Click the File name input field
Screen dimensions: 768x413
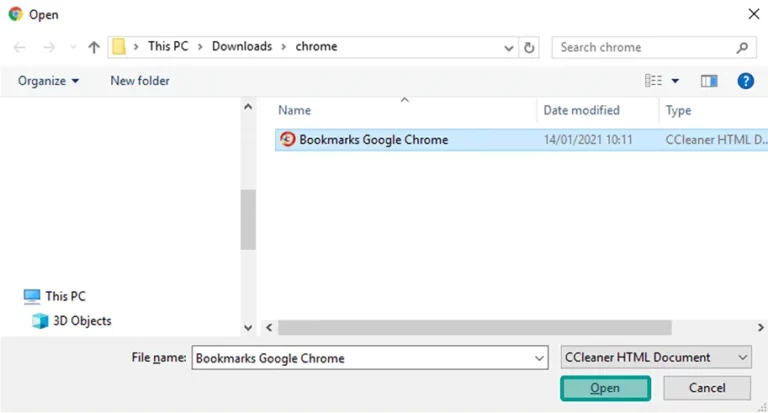coord(370,358)
